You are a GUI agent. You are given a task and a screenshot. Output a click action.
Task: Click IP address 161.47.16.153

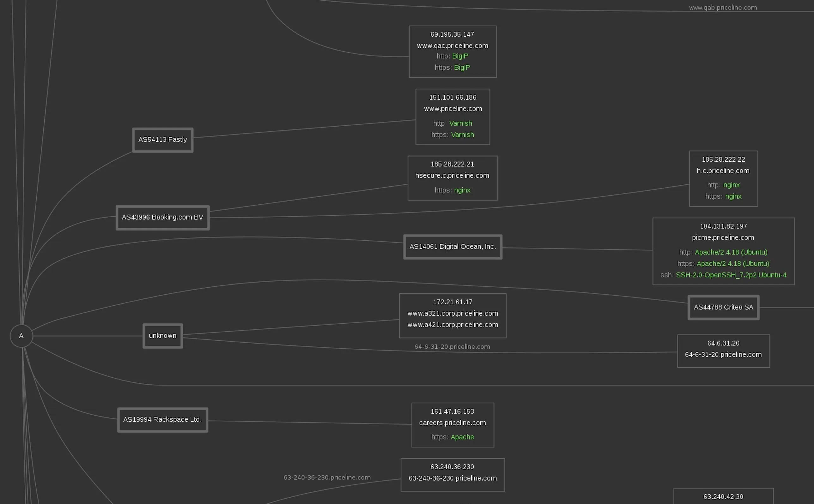452,411
